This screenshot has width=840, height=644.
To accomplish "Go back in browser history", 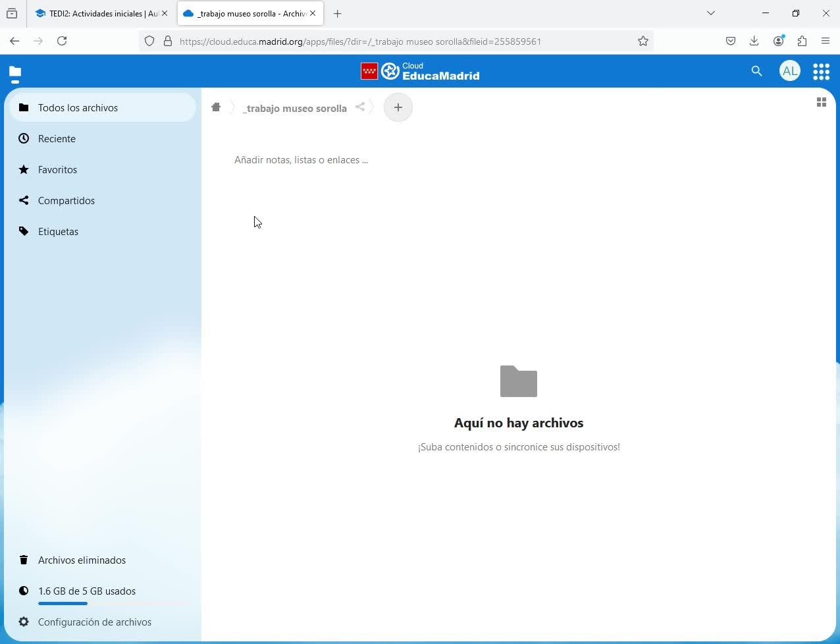I will tap(14, 41).
